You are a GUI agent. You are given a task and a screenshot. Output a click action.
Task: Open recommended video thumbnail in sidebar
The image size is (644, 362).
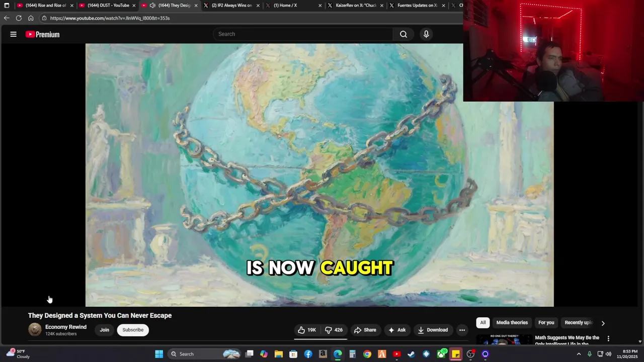pyautogui.click(x=504, y=340)
